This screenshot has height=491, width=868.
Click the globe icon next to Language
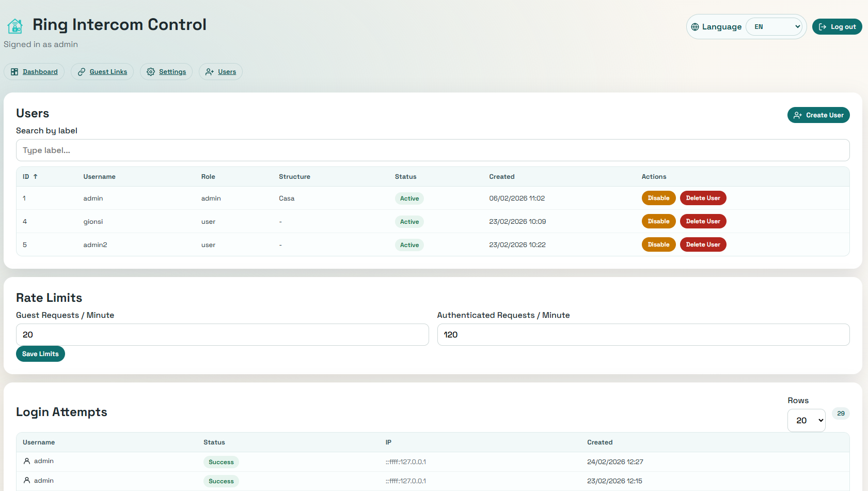coord(695,26)
